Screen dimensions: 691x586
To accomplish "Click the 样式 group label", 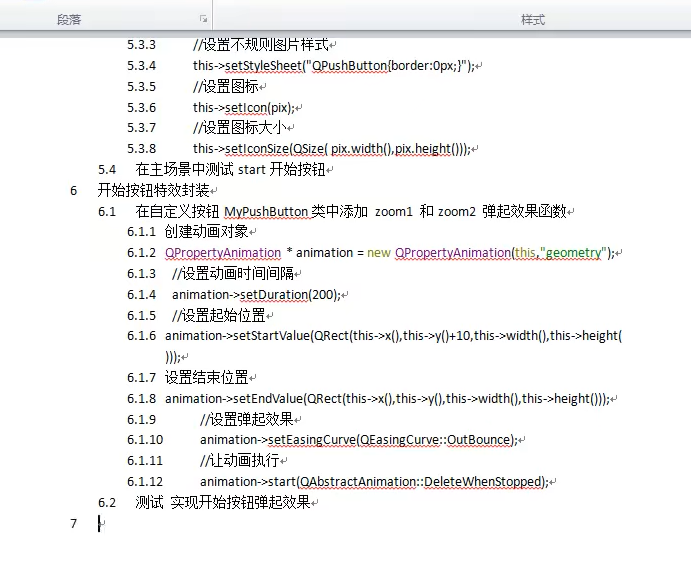I will 533,19.
